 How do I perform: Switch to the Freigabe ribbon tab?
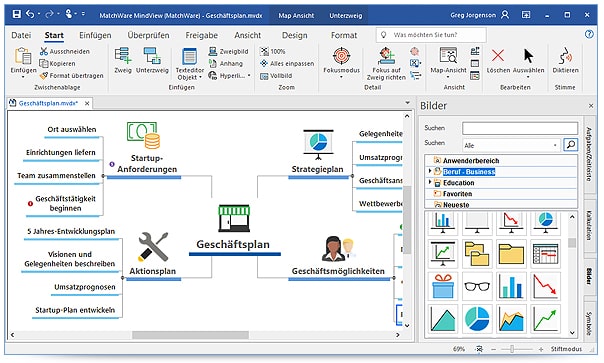pos(201,35)
